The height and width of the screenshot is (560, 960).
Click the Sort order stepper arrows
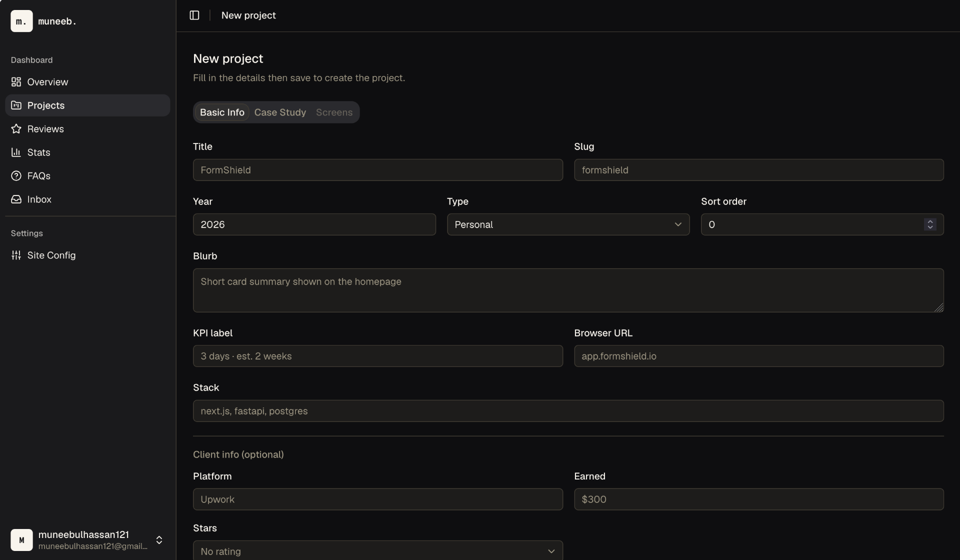(930, 224)
